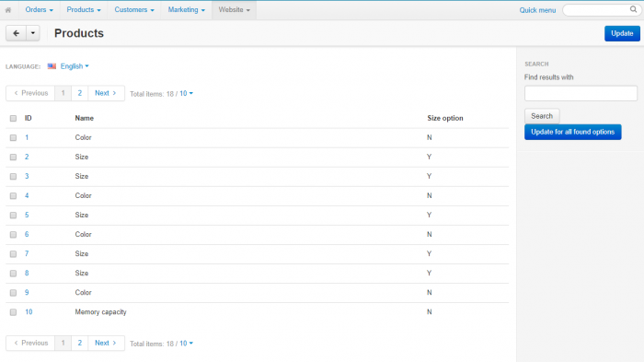Open option ID link 1

point(27,137)
